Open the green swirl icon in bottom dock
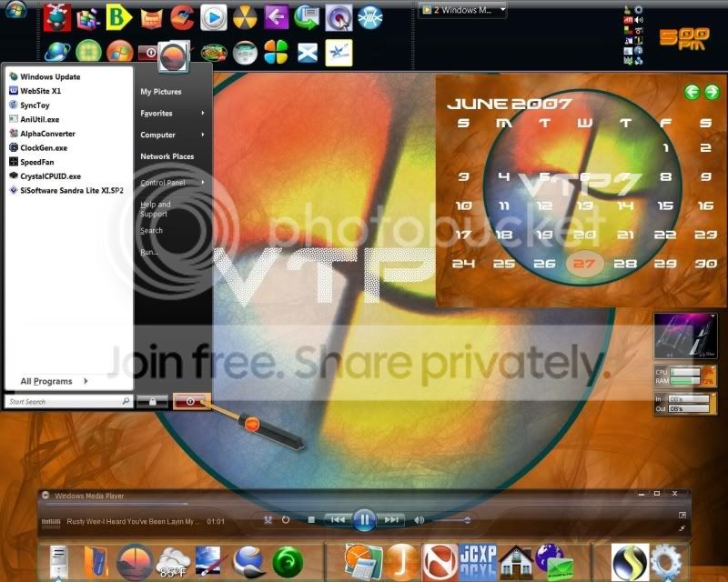 point(288,563)
